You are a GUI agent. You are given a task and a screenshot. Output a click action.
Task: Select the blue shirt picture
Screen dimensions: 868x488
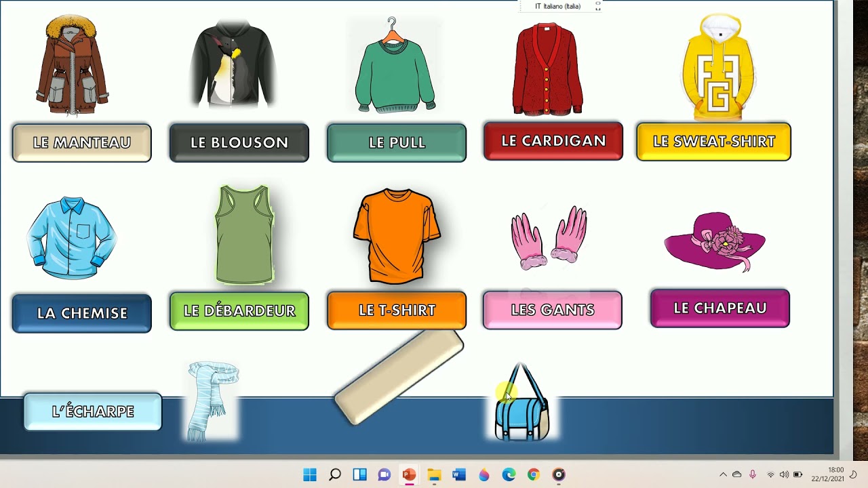[72, 238]
